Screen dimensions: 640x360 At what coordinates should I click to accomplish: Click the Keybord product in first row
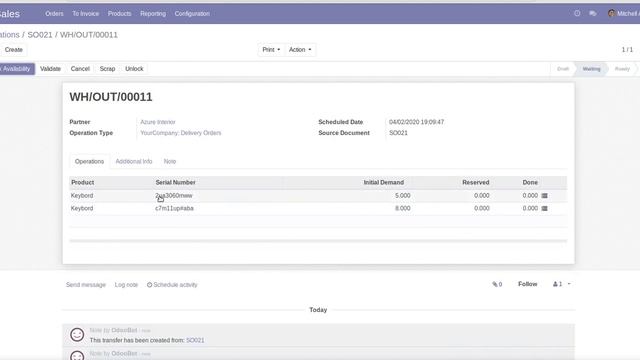point(82,196)
